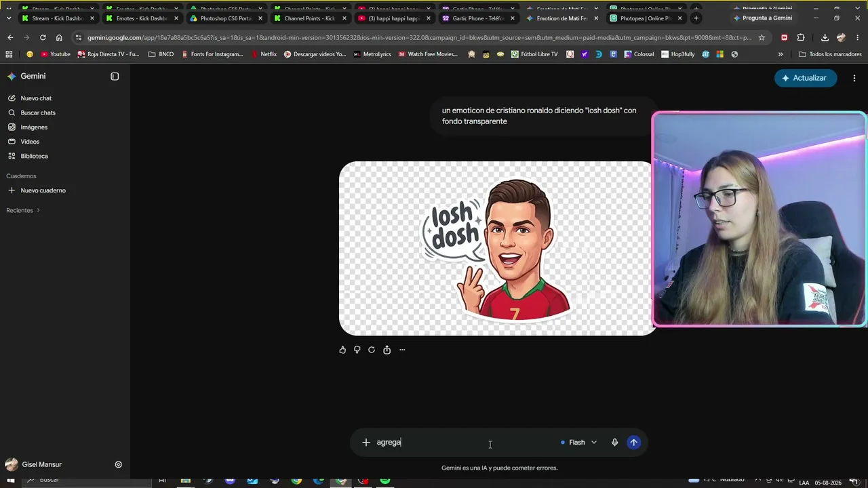Collapse the sidebar with the panel icon
The image size is (868, 488).
[x=115, y=77]
